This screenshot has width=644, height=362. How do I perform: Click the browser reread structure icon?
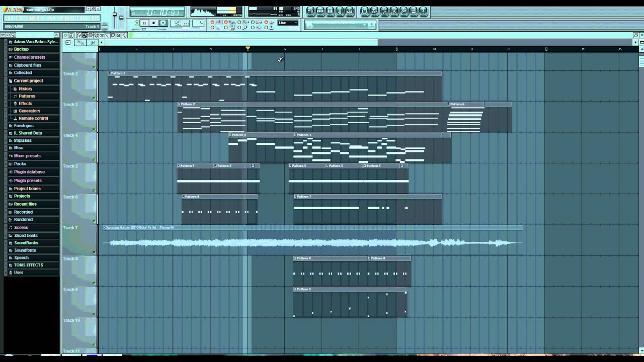(13, 35)
